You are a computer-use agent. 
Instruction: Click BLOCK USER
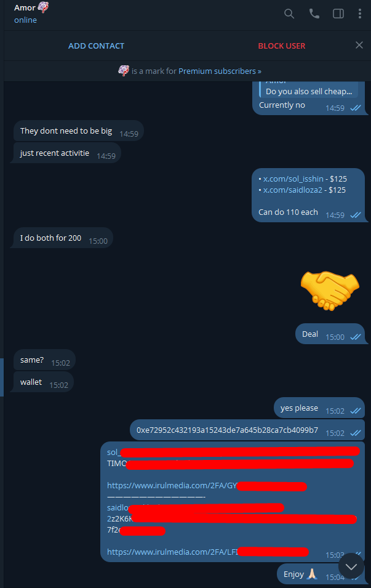click(x=282, y=46)
